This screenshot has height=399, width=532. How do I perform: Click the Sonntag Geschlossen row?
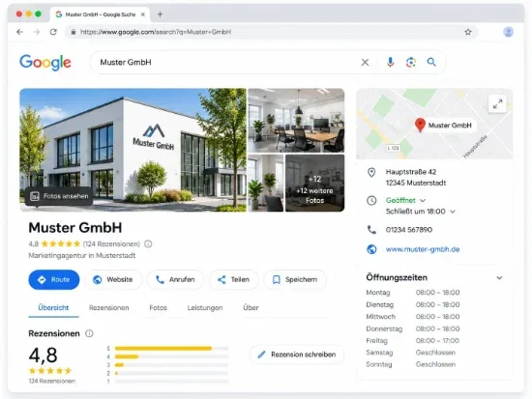tap(411, 364)
